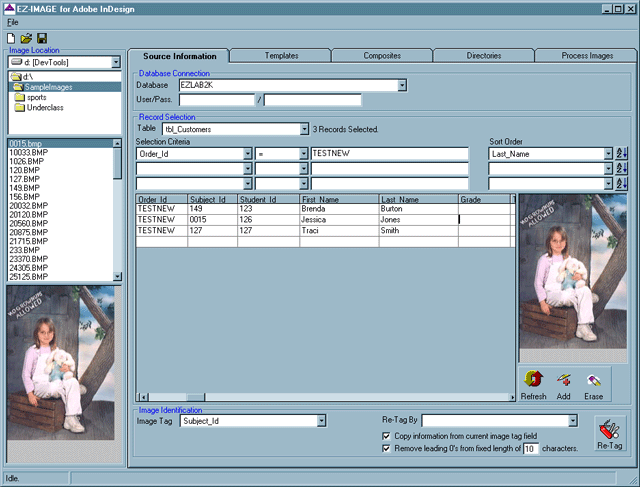
Task: Click the grid scroll right arrow
Action: (x=512, y=397)
